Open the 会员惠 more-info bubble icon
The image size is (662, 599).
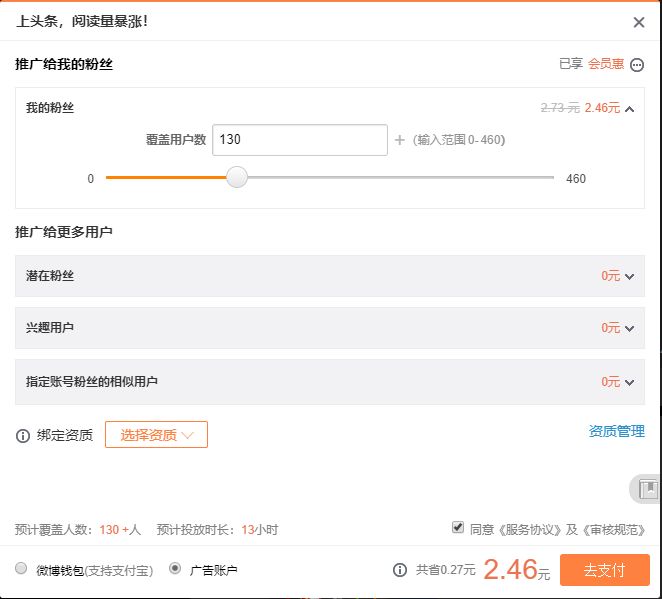(x=637, y=65)
